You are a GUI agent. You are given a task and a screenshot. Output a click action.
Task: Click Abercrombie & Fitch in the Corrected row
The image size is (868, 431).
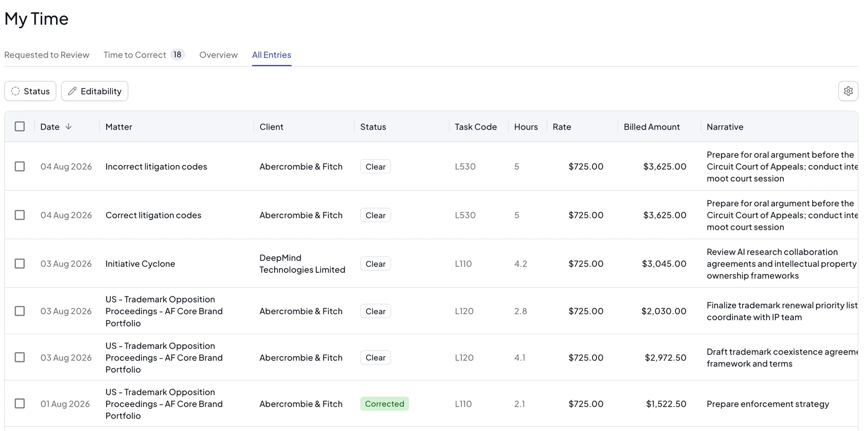click(x=301, y=404)
